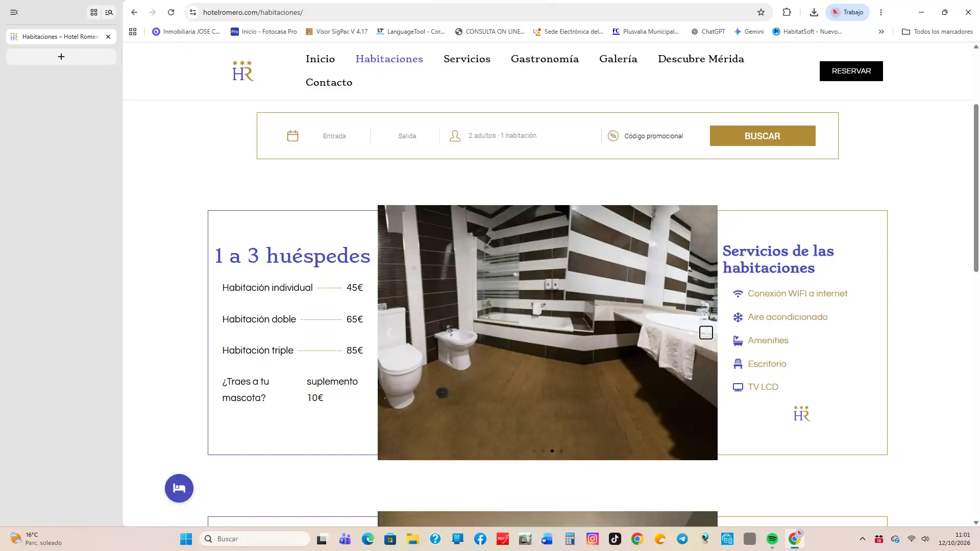Open the tab groups grid icon
The image size is (980, 551).
94,12
